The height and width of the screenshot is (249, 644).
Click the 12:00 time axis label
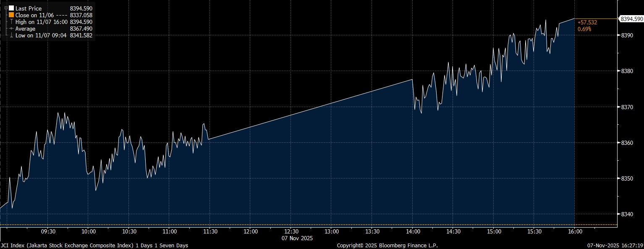click(250, 231)
